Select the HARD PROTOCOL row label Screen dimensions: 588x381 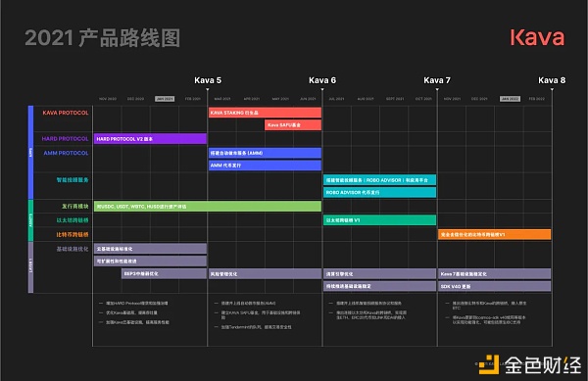(65, 139)
